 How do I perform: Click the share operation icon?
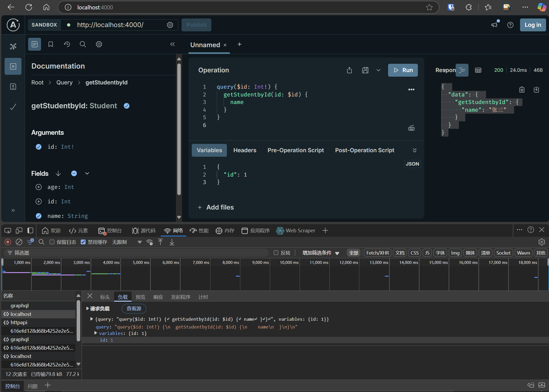(x=349, y=70)
